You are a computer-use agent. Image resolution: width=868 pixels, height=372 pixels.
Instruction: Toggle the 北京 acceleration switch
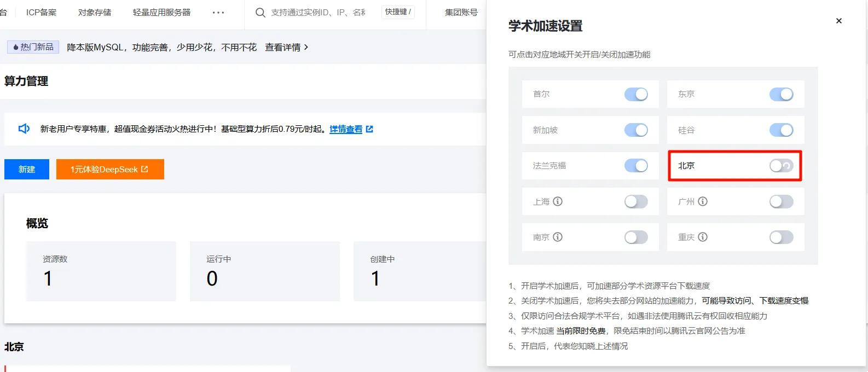781,166
